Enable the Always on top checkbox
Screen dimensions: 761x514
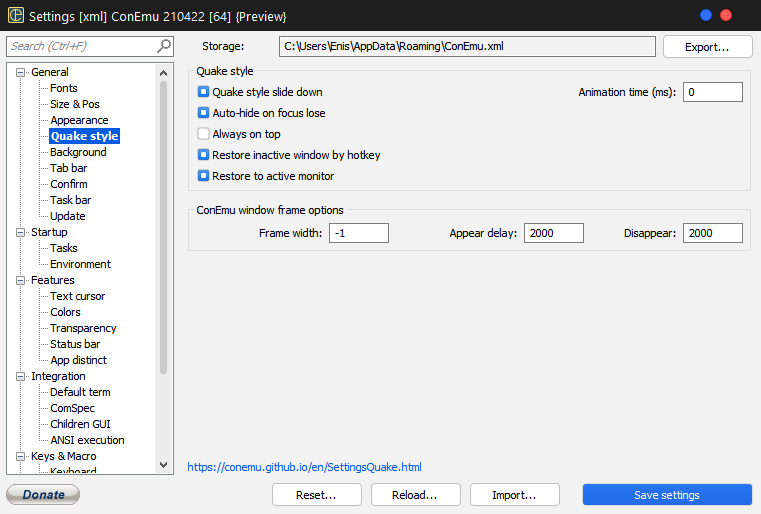(x=203, y=134)
